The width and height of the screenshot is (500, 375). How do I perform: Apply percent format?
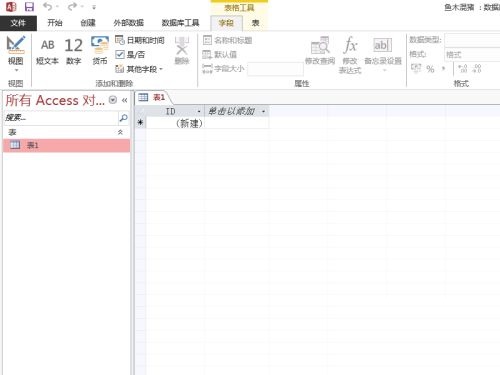[x=431, y=69]
